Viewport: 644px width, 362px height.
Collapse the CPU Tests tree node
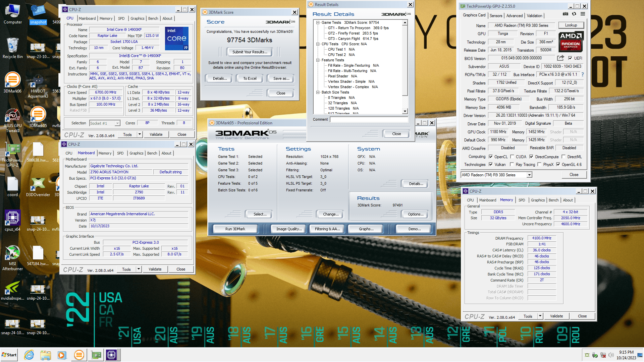click(x=318, y=44)
